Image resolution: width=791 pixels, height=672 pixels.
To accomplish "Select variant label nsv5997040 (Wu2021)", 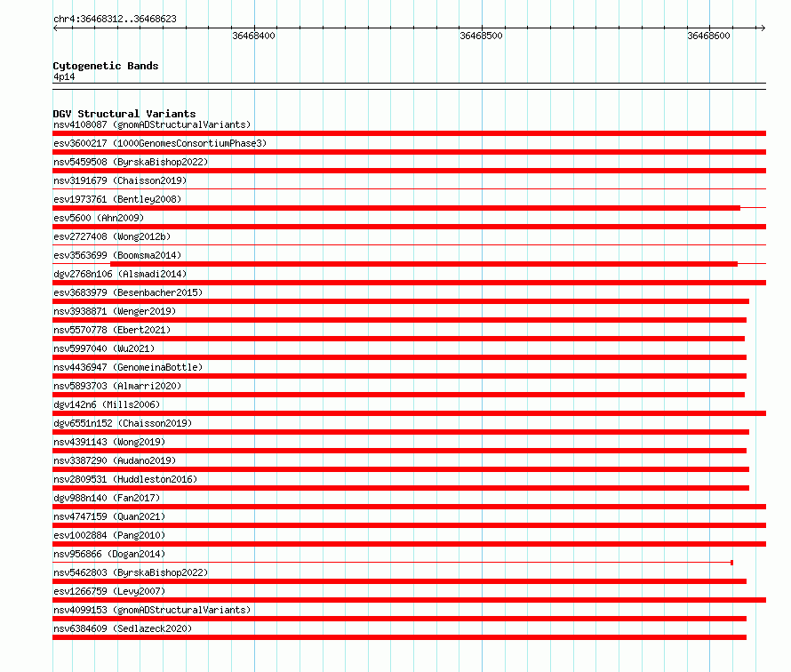I will pos(104,348).
